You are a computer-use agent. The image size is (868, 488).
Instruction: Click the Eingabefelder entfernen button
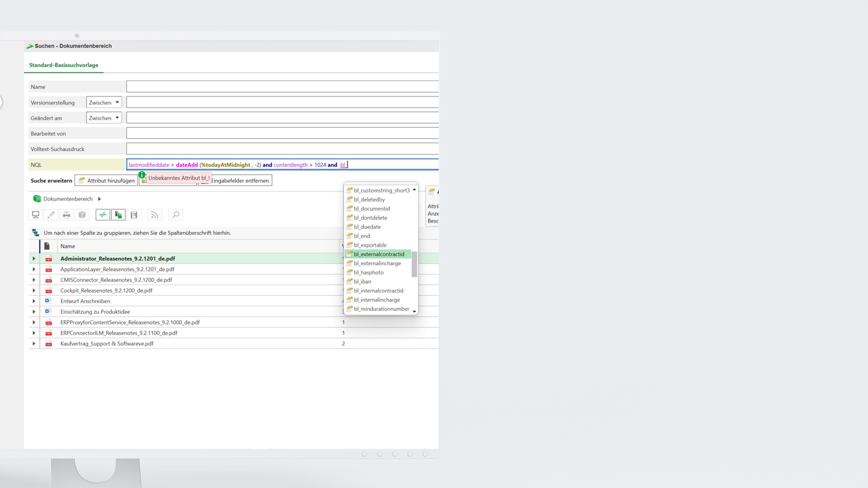pos(235,181)
